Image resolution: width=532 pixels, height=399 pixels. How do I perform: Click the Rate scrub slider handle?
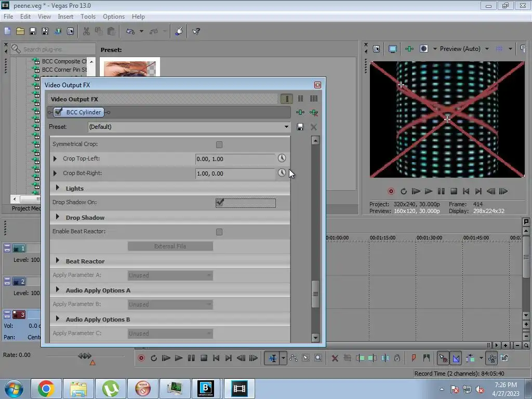85,356
